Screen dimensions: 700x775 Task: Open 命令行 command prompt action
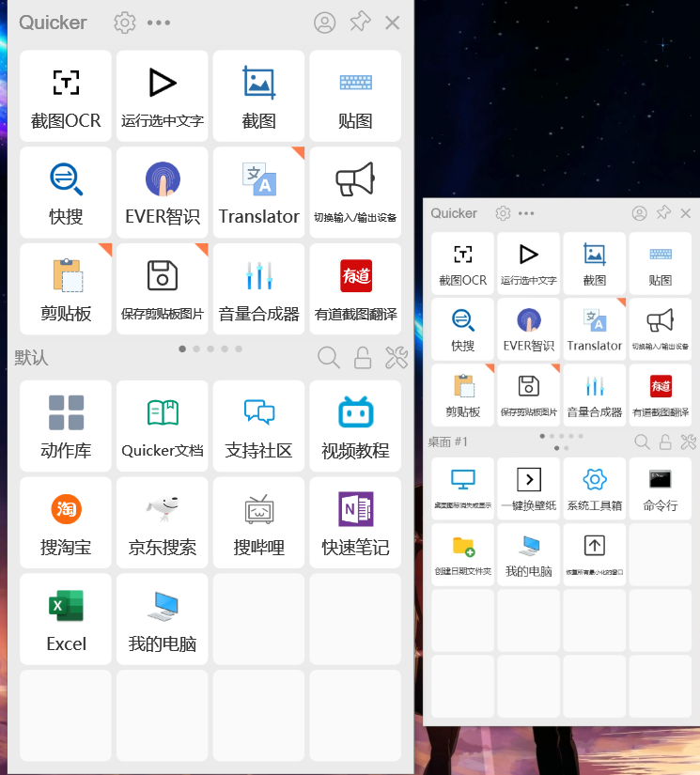coord(660,488)
